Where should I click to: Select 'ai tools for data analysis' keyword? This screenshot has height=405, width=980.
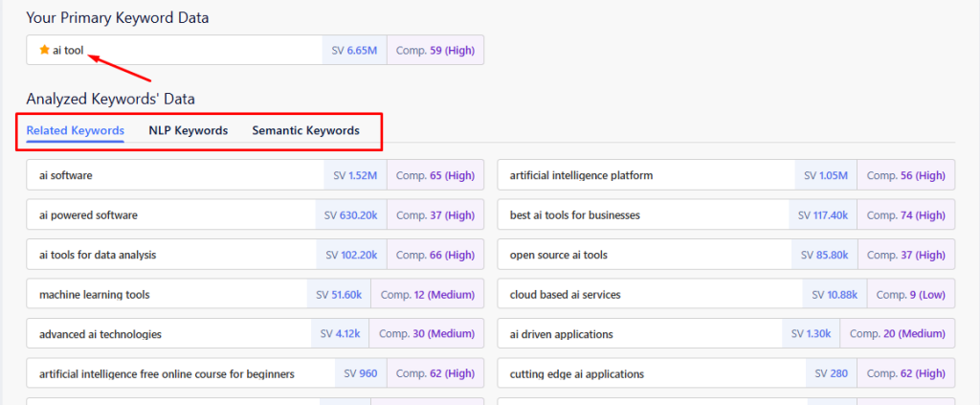98,255
